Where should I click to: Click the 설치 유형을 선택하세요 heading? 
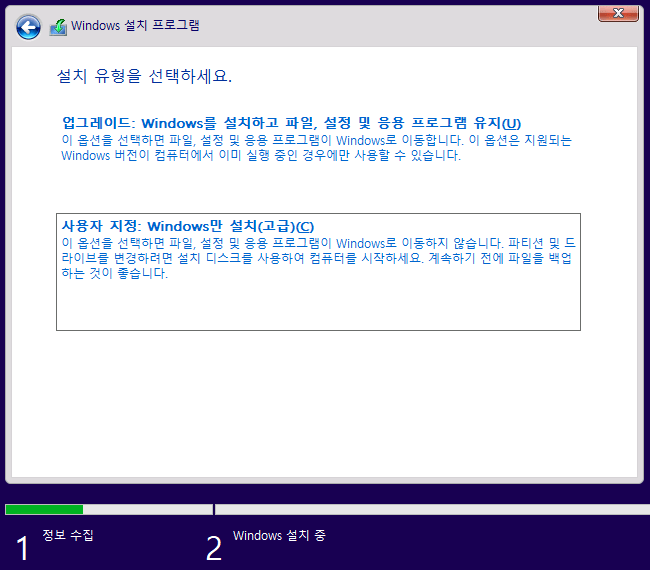pyautogui.click(x=144, y=76)
